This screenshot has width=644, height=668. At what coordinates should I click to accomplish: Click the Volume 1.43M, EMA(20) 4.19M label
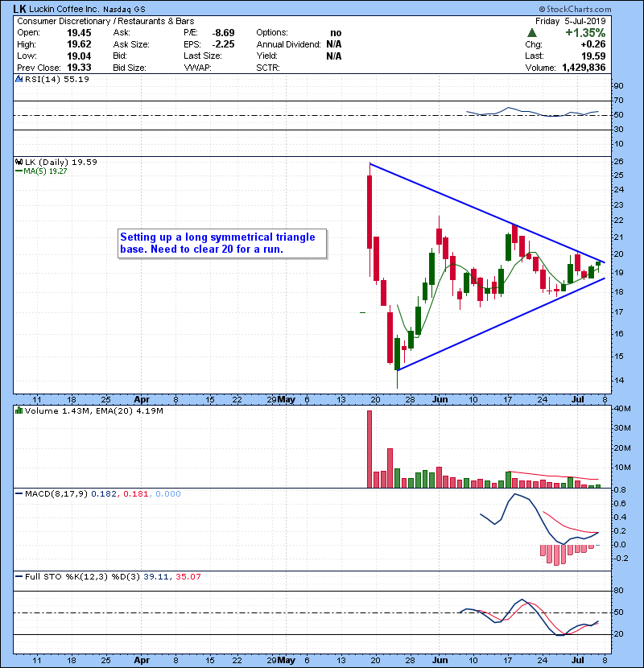click(93, 410)
